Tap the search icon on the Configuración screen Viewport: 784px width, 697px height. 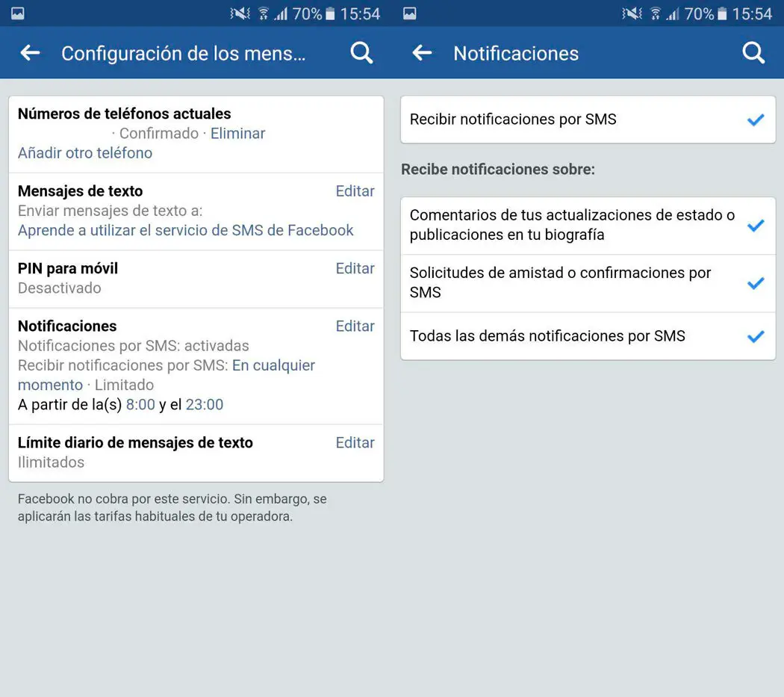361,53
